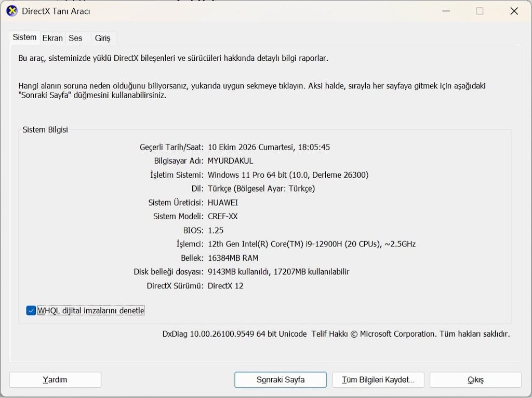Switch to the Sistem tab
The height and width of the screenshot is (398, 532).
coord(24,37)
